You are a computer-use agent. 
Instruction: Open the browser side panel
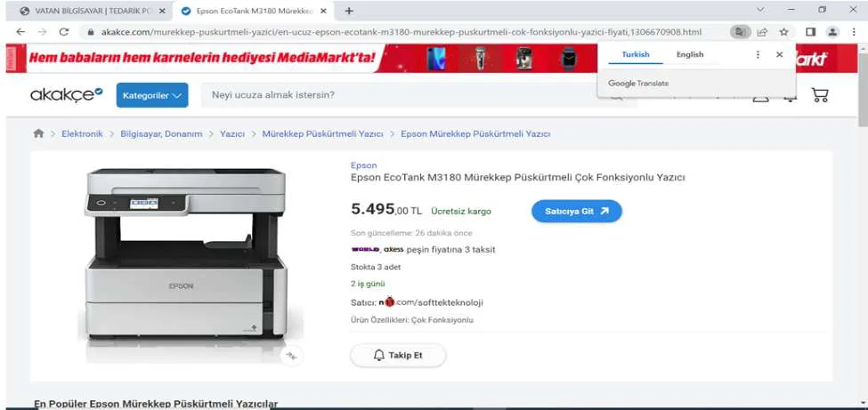tap(810, 32)
